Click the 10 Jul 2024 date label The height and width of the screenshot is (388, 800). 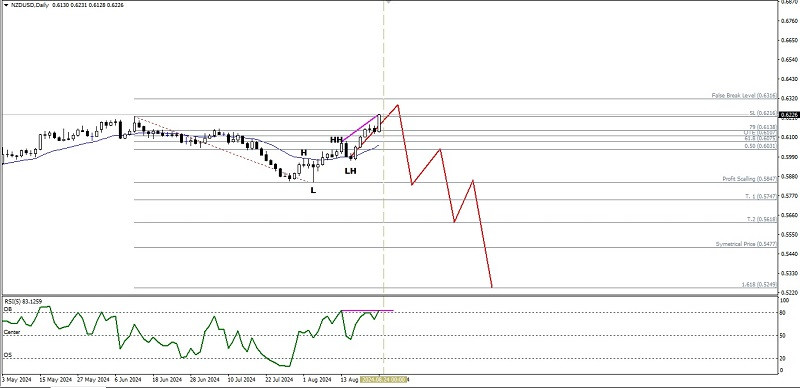(241, 379)
